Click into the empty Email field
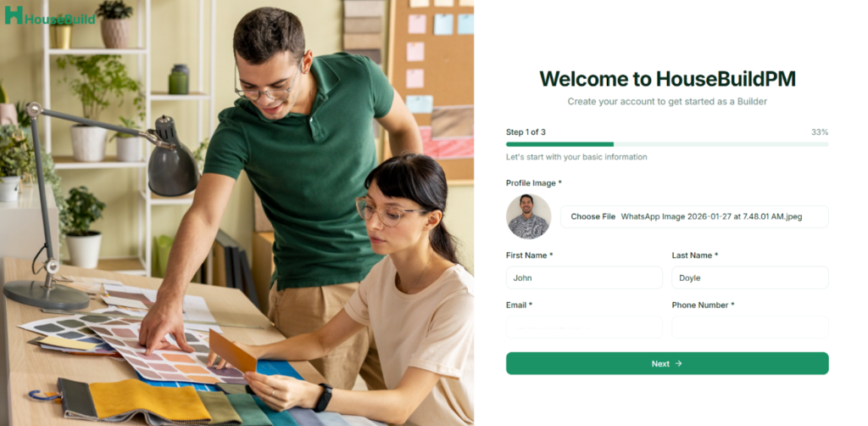Viewport: 868px width, 426px height. pos(584,328)
